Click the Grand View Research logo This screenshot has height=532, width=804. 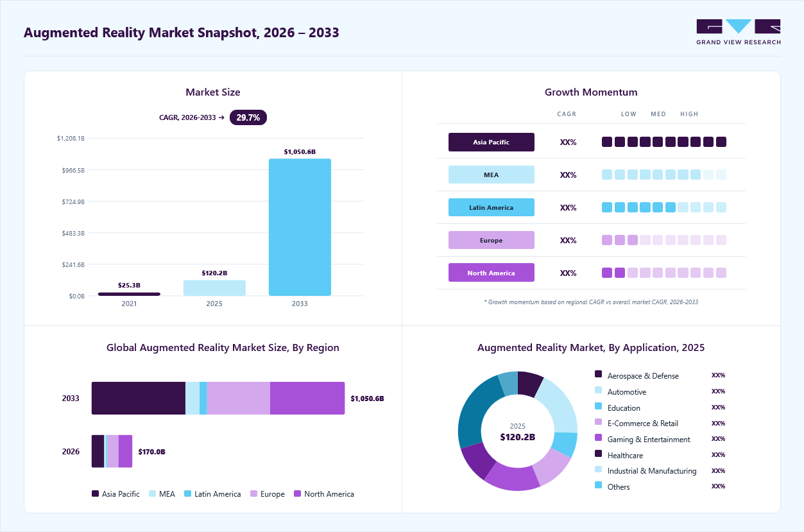pyautogui.click(x=739, y=32)
